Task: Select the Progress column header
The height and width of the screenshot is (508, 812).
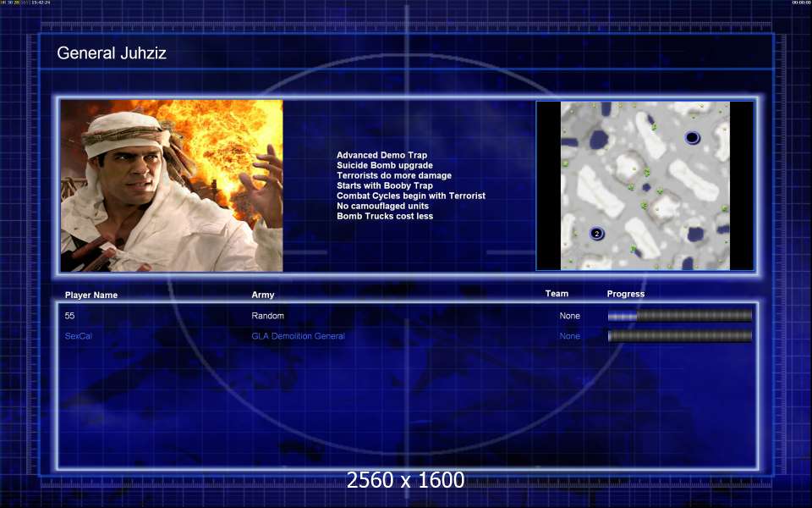Action: (x=626, y=294)
